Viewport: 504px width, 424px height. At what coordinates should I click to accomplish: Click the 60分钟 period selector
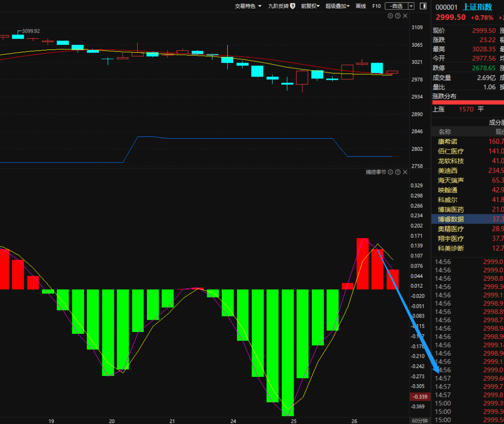419,421
